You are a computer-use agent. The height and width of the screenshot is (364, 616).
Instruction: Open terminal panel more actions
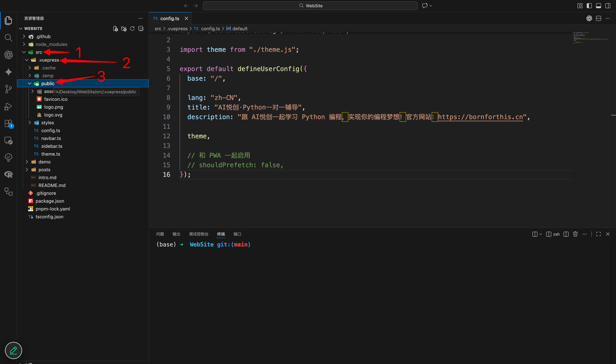(x=585, y=234)
